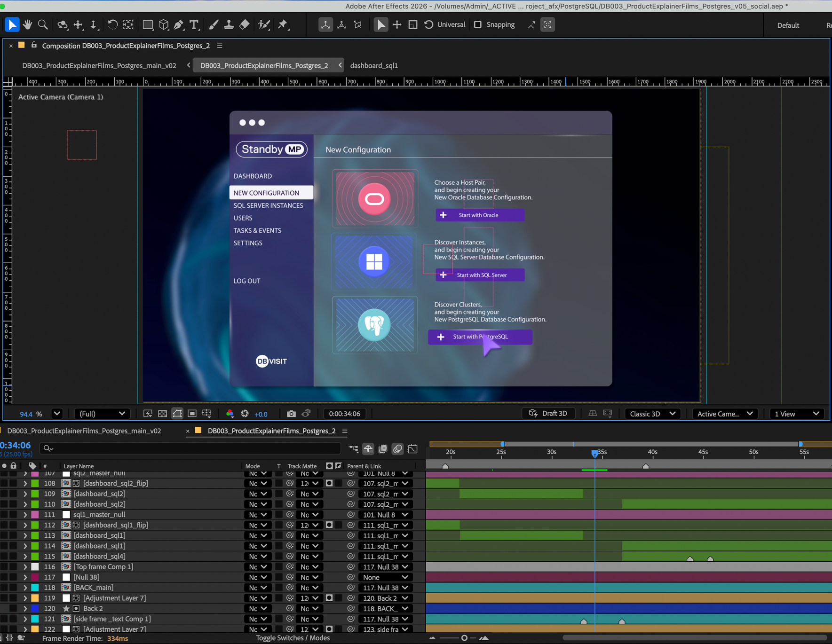This screenshot has width=832, height=644.
Task: Click the Local Axis Mode icon
Action: coord(325,24)
